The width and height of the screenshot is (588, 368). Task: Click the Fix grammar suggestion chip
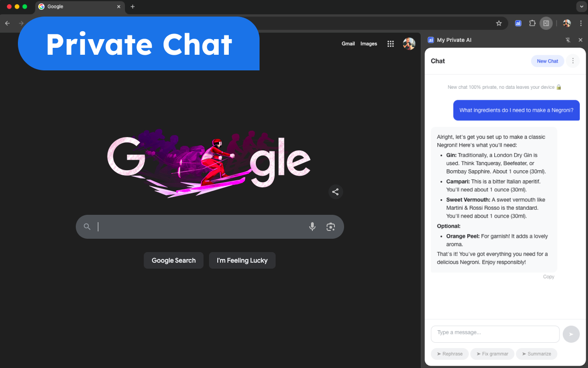[x=492, y=354]
